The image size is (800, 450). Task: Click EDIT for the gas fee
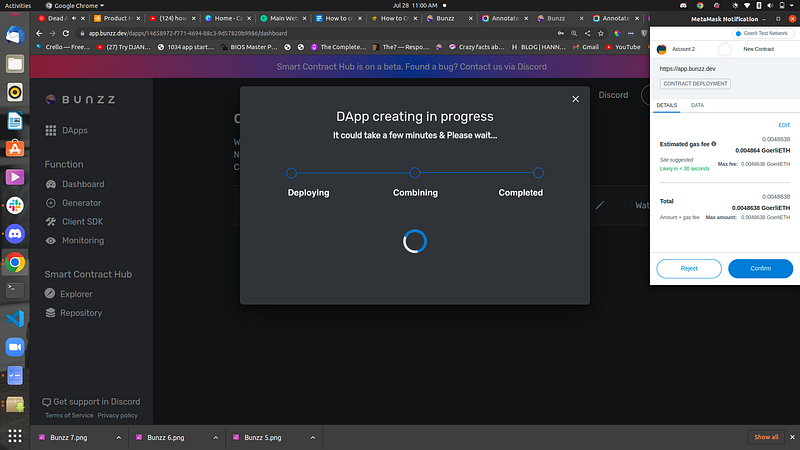784,125
